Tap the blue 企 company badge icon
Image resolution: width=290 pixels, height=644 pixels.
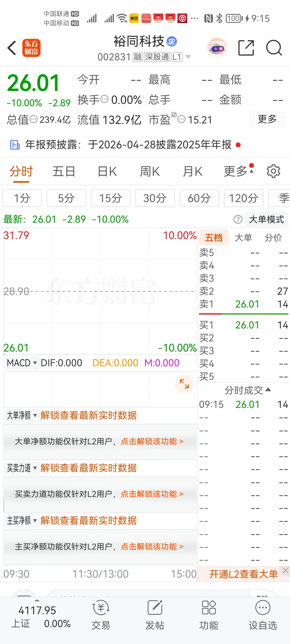point(172,41)
